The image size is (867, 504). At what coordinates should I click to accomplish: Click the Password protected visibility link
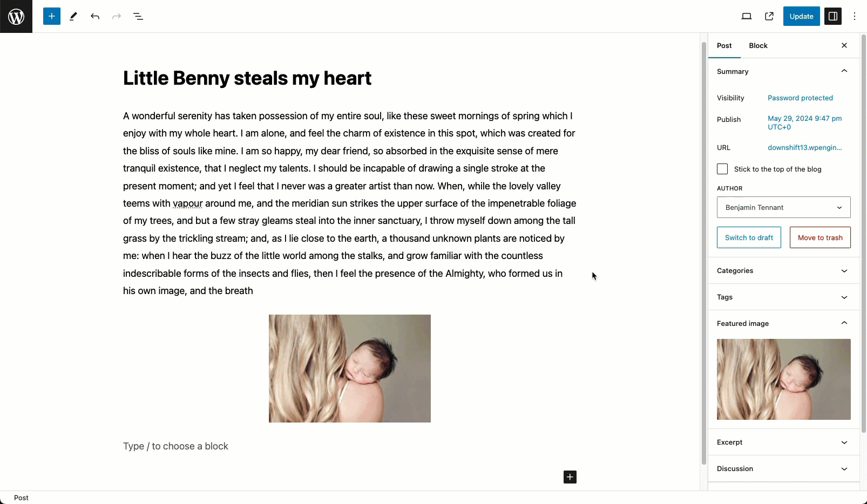coord(800,98)
